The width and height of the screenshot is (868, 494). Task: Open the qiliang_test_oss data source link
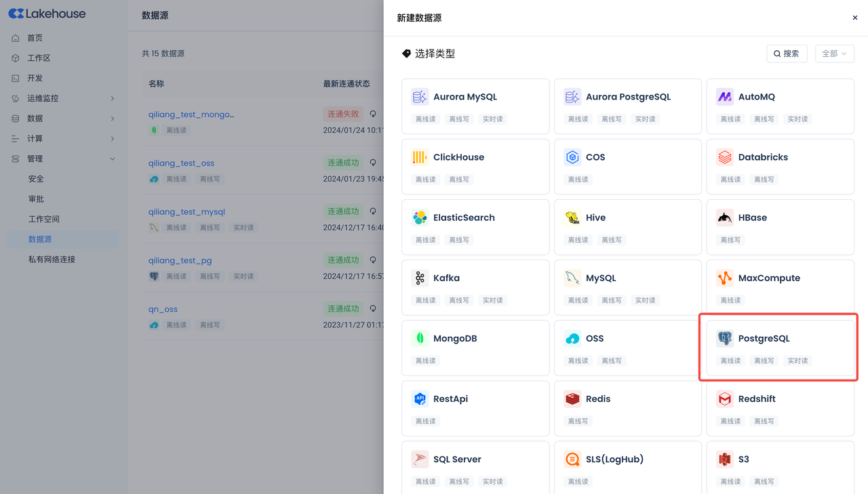[x=181, y=163]
